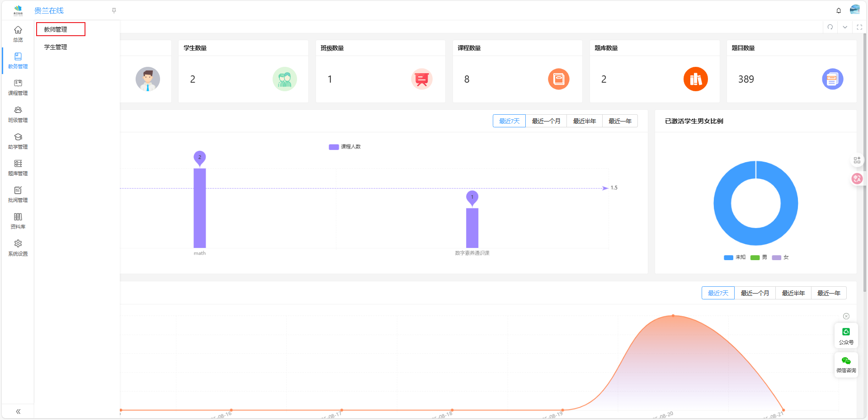868x420 pixels.
Task: Toggle the 未知 legend in gender chart
Action: click(735, 257)
